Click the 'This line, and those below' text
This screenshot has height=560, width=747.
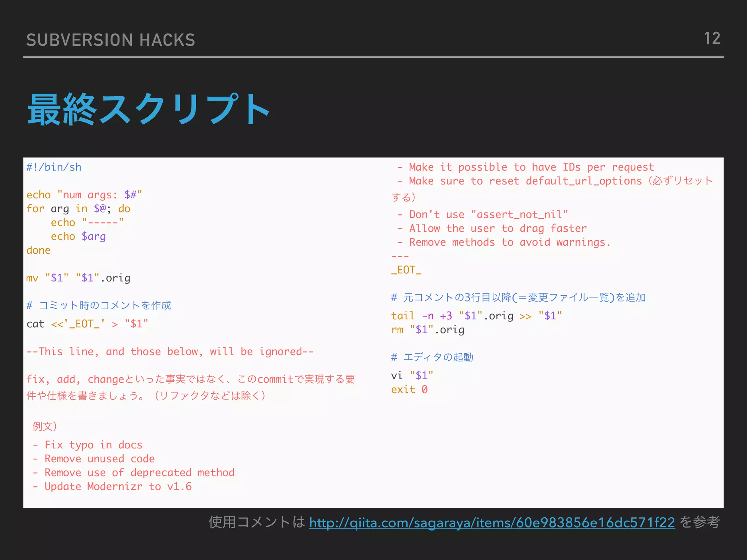pyautogui.click(x=170, y=351)
